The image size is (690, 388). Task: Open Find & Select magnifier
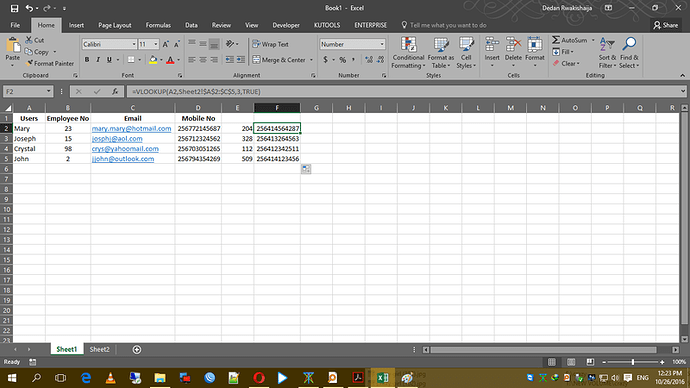629,53
